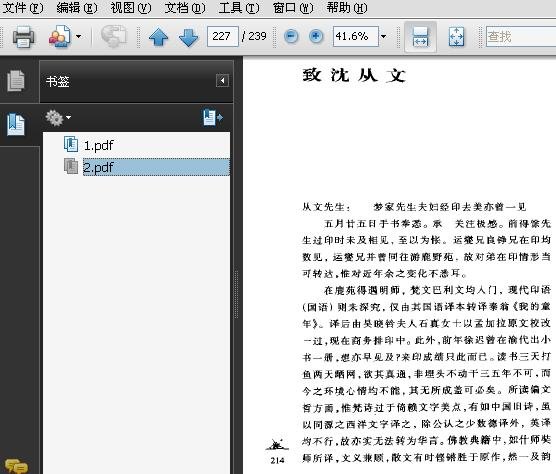Click the Print icon in the toolbar
Screen dimensions: 556x474
[23, 37]
